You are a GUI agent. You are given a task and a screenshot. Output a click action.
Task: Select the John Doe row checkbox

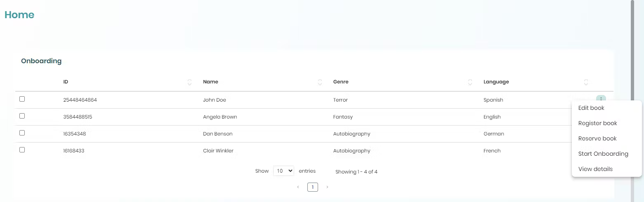22,99
